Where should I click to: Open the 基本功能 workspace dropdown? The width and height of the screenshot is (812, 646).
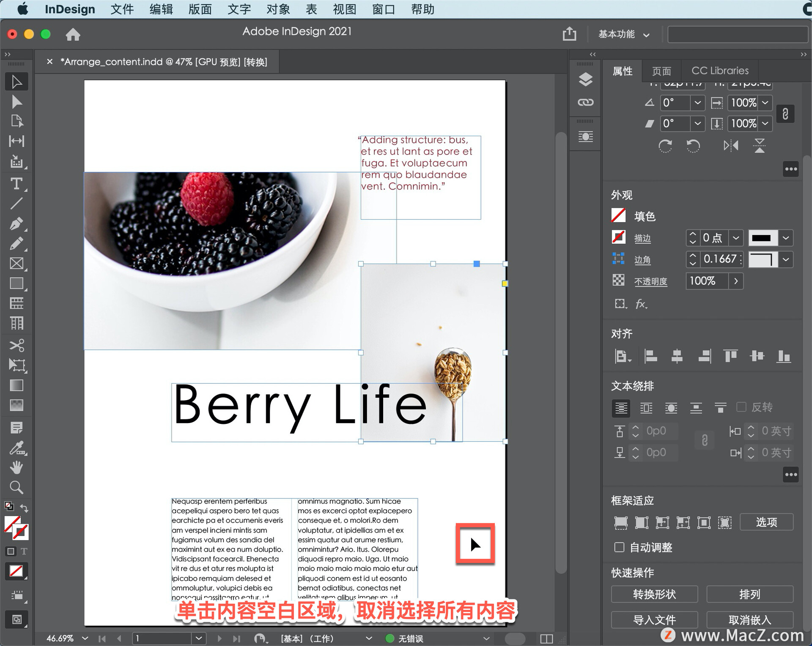(623, 34)
